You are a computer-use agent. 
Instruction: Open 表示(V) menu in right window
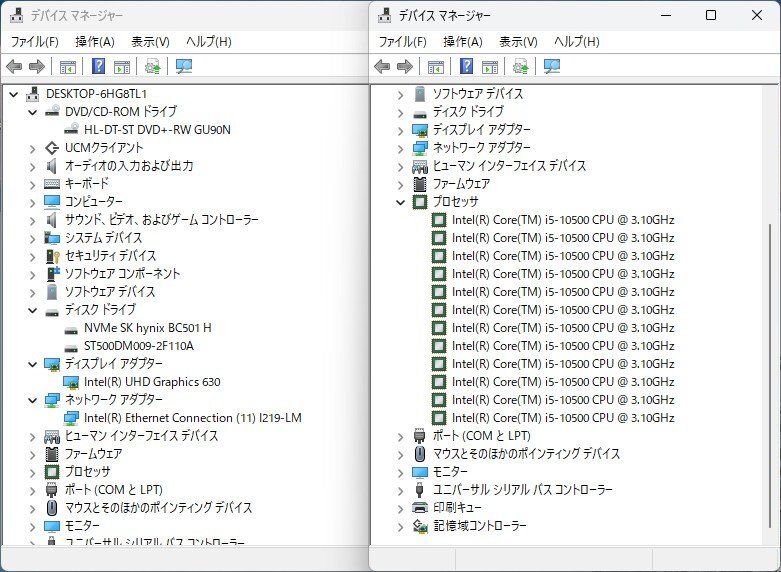(x=519, y=42)
